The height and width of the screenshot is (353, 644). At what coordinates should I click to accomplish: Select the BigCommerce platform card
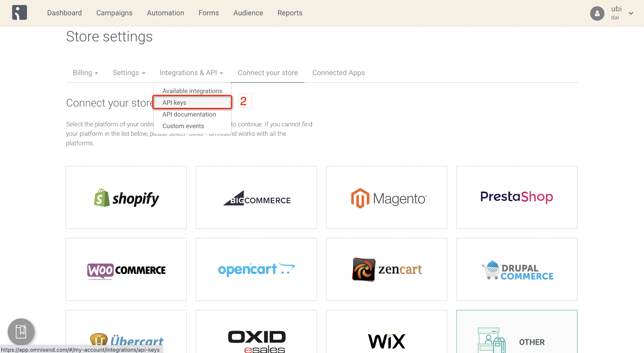(x=256, y=197)
